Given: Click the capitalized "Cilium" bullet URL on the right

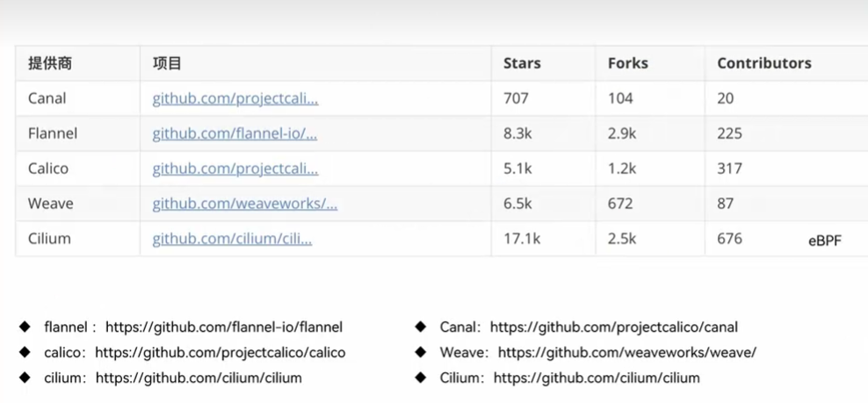Looking at the screenshot, I should 597,378.
